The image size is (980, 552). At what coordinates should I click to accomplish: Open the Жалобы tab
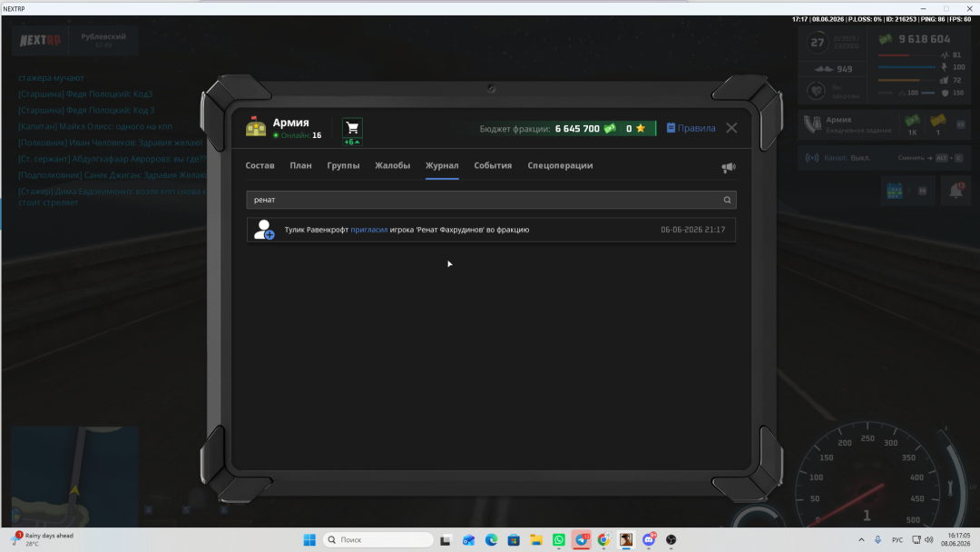[x=393, y=165]
